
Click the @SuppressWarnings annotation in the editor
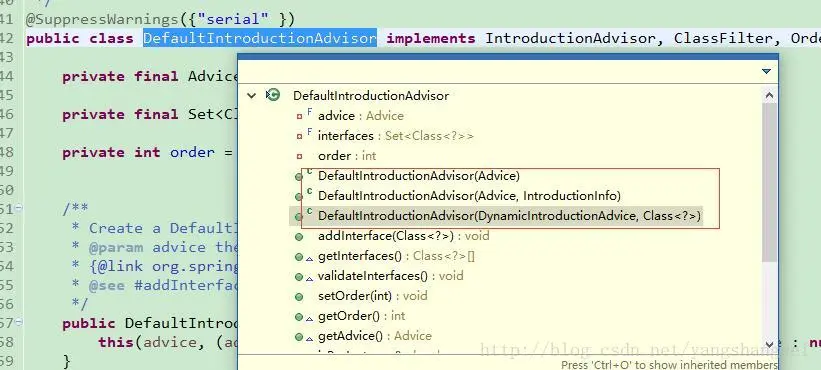[x=102, y=19]
